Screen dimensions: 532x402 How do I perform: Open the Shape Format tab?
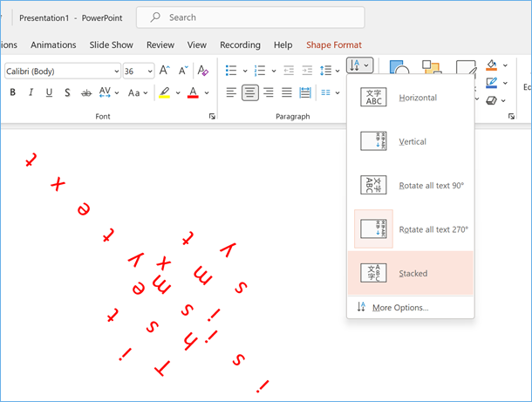[x=333, y=44]
